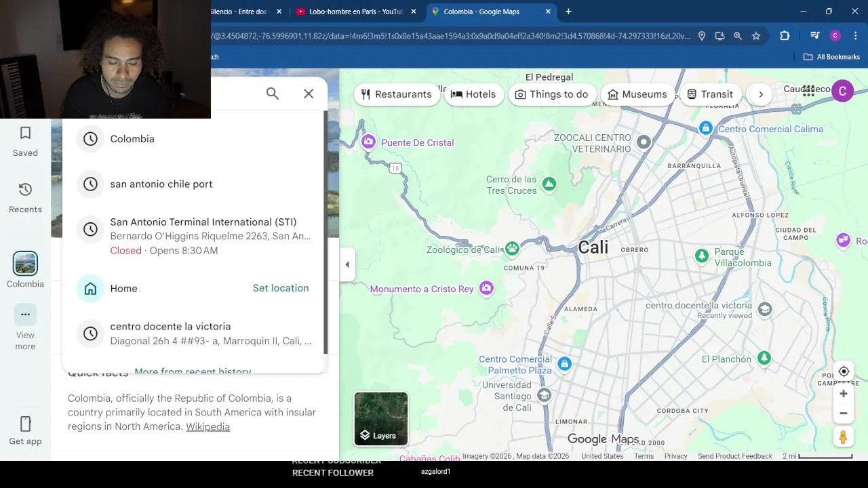Viewport: 868px width, 488px height.
Task: Open Google account avatar on map
Action: point(842,91)
